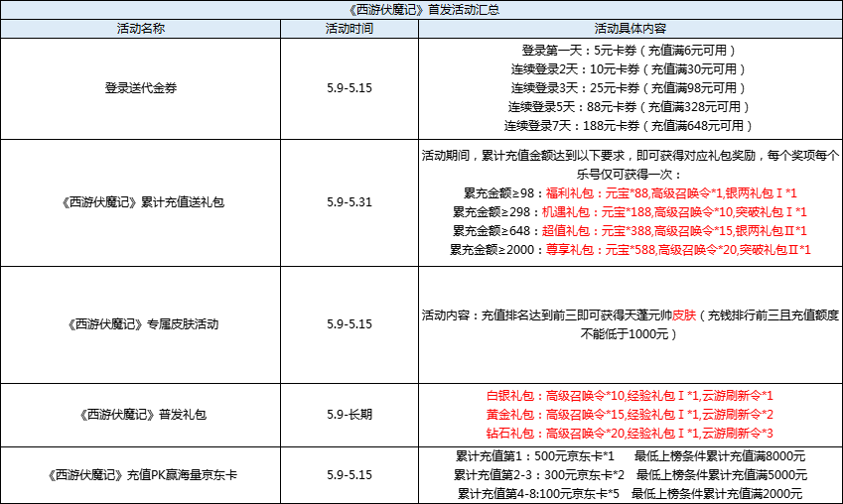This screenshot has height=504, width=843.
Task: Click the '5.9-长期' date cell
Action: tap(349, 415)
